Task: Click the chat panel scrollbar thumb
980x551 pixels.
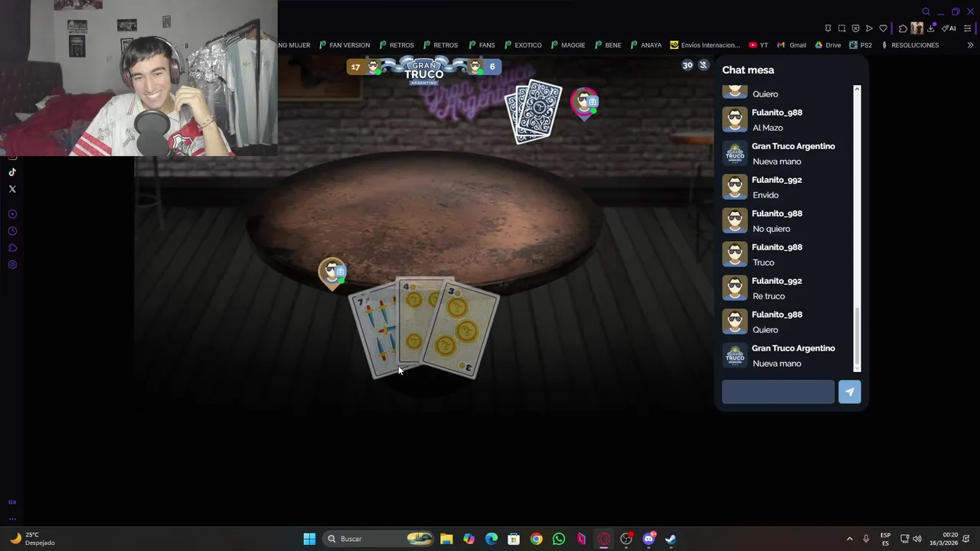Action: [x=857, y=337]
